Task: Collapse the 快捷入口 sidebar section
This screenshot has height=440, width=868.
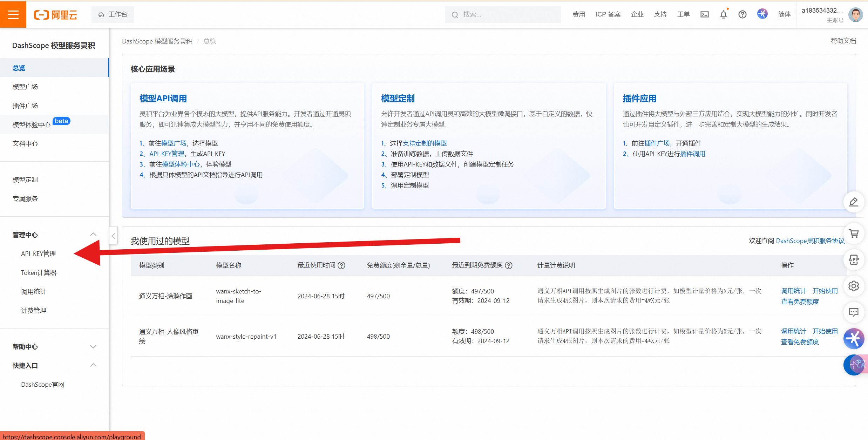Action: click(x=93, y=365)
